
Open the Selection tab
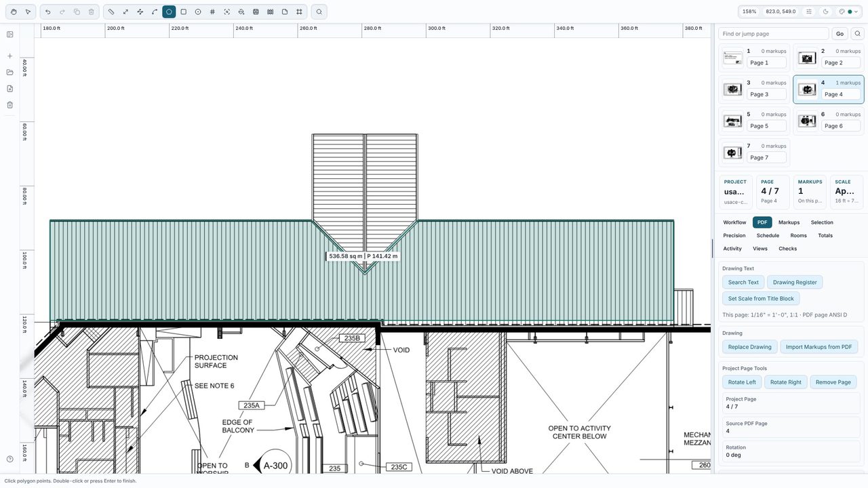[822, 222]
